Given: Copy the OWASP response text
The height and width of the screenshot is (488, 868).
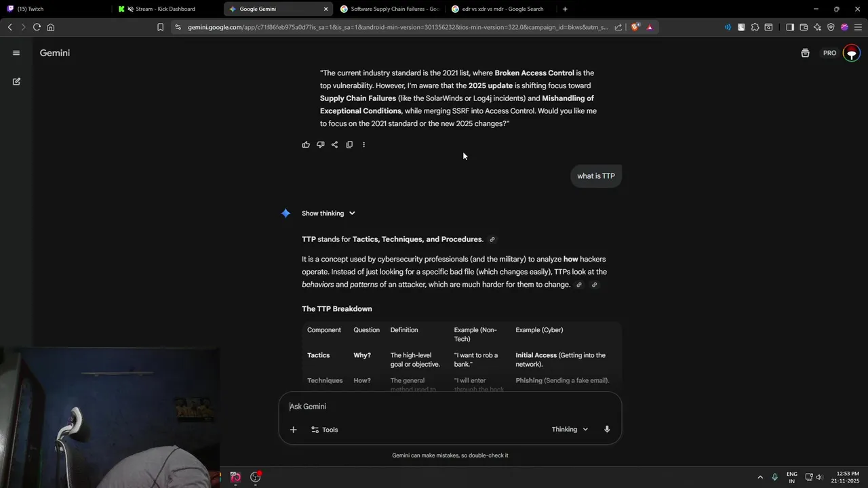Looking at the screenshot, I should click(349, 144).
